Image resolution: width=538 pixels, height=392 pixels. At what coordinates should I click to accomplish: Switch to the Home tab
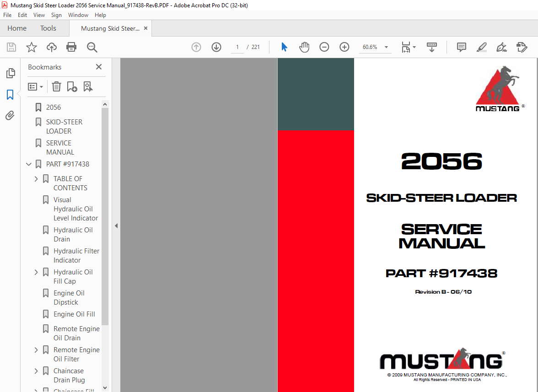(x=17, y=28)
